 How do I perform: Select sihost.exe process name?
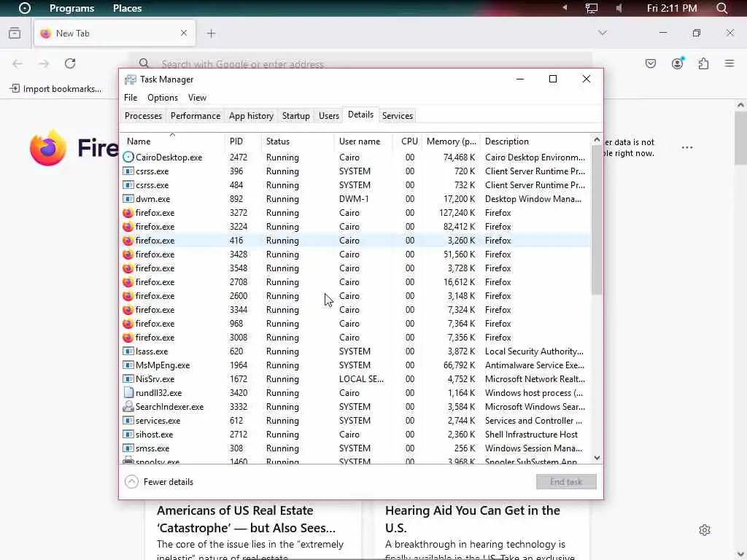154,435
